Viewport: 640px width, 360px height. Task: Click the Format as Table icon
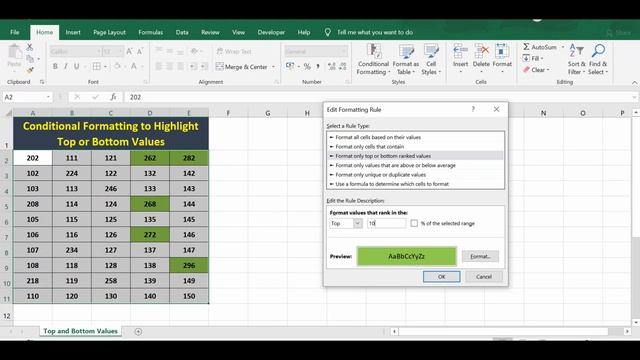(406, 51)
